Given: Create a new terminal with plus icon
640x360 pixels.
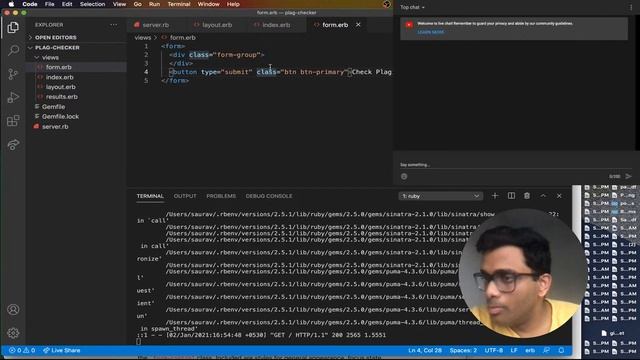Looking at the screenshot, I should (x=495, y=196).
